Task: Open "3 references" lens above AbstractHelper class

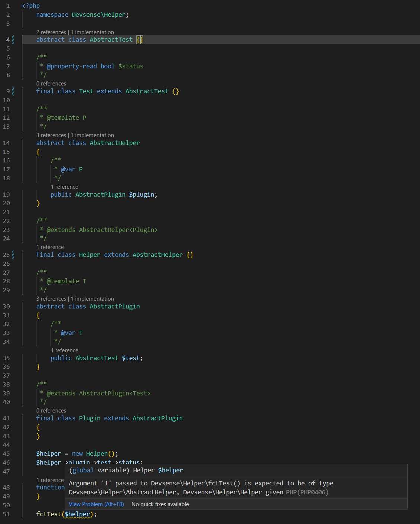Action: pyautogui.click(x=51, y=135)
